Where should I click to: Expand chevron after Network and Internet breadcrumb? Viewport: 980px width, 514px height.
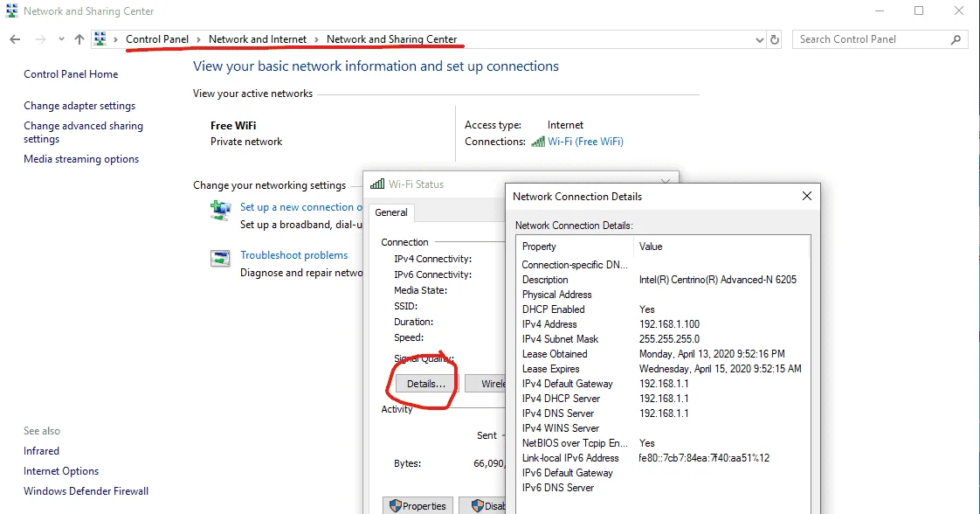(317, 39)
